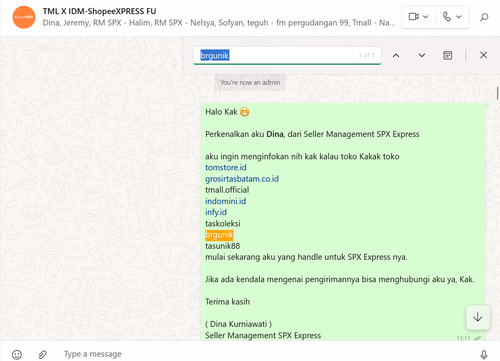Click the '1 of 1' result counter

point(366,55)
